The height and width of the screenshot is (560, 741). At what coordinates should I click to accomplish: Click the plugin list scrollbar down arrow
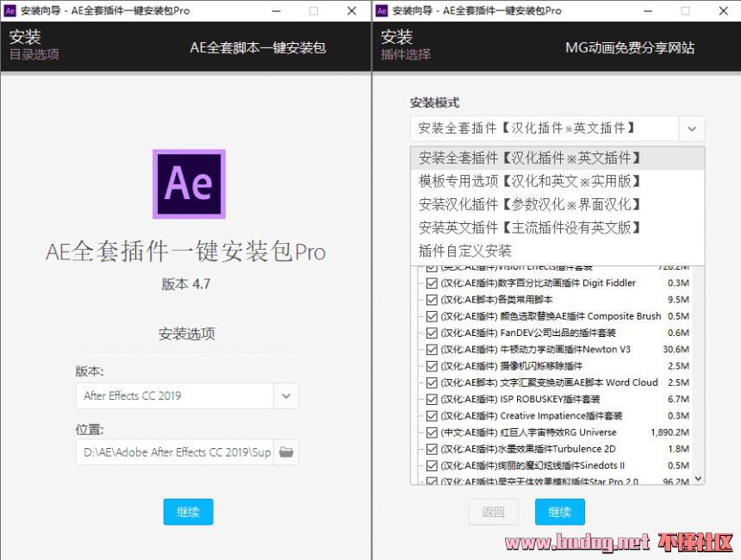tap(698, 477)
